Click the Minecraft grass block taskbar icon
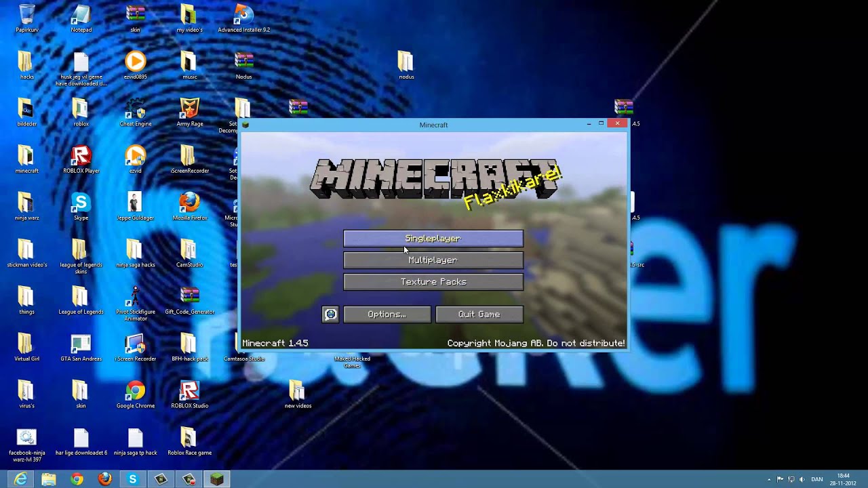This screenshot has height=488, width=868. point(216,479)
